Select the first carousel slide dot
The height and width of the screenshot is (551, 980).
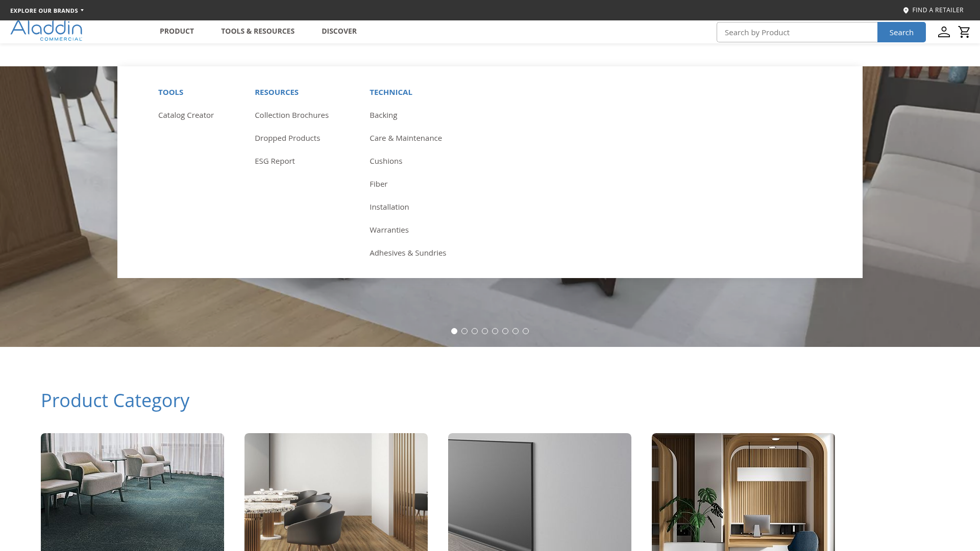pos(454,331)
